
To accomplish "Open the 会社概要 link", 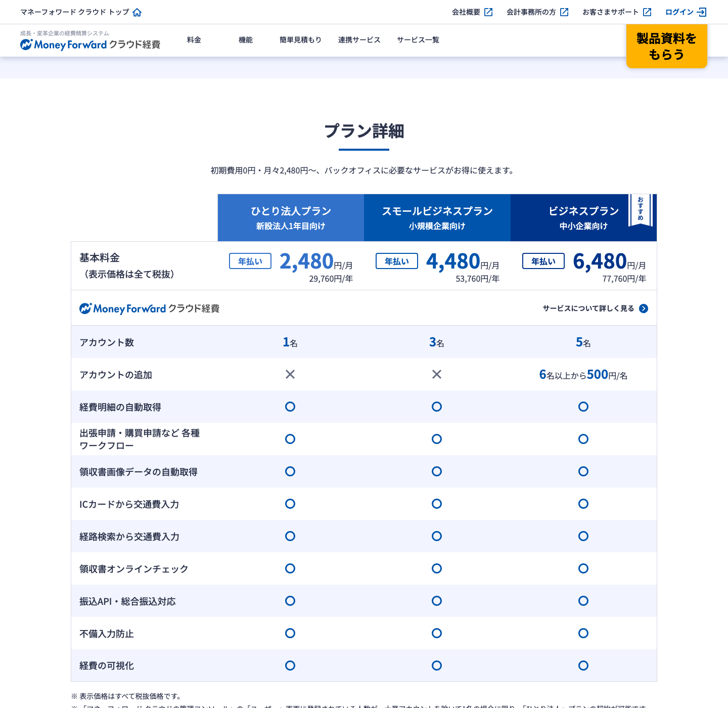I will click(472, 12).
